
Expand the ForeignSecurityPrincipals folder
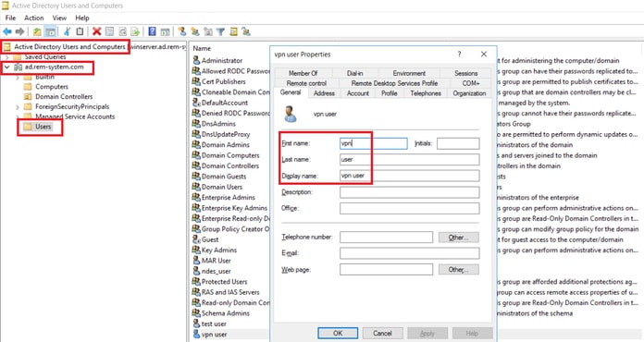pos(18,107)
